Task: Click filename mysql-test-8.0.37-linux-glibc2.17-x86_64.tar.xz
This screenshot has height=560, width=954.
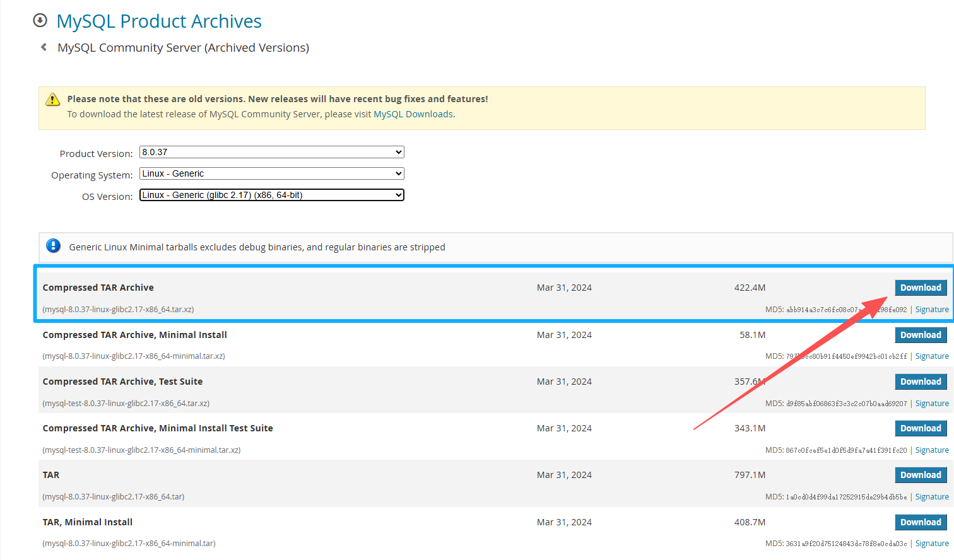Action: click(x=126, y=404)
